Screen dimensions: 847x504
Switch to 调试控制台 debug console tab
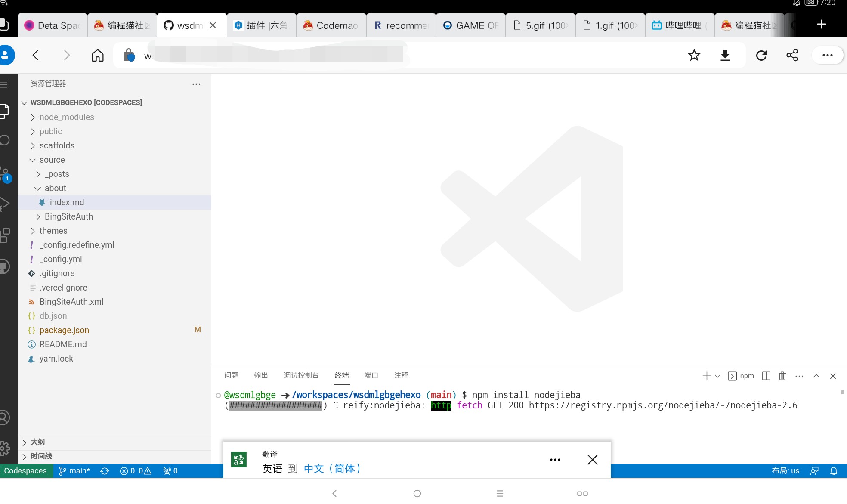click(x=301, y=375)
